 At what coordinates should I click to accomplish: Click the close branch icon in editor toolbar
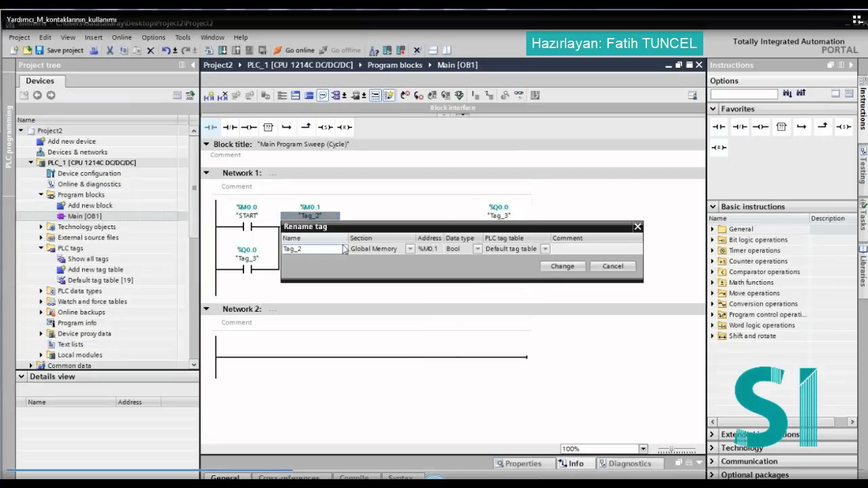pyautogui.click(x=306, y=127)
